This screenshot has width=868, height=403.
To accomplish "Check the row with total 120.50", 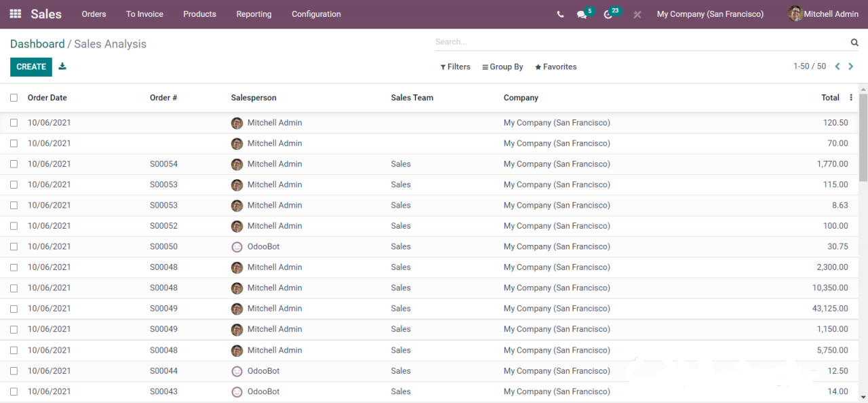I will tap(14, 123).
